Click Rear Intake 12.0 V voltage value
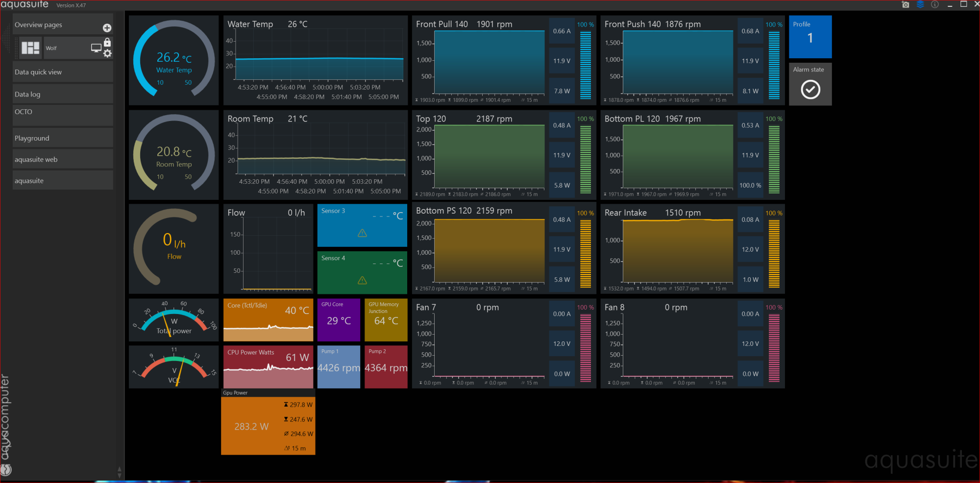The width and height of the screenshot is (980, 483). [750, 249]
